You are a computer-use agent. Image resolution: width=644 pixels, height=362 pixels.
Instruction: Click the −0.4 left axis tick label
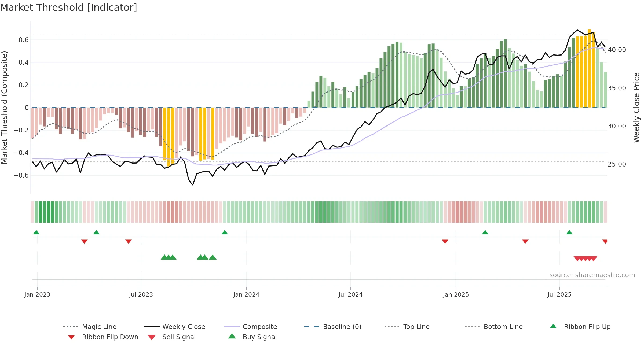coord(21,153)
